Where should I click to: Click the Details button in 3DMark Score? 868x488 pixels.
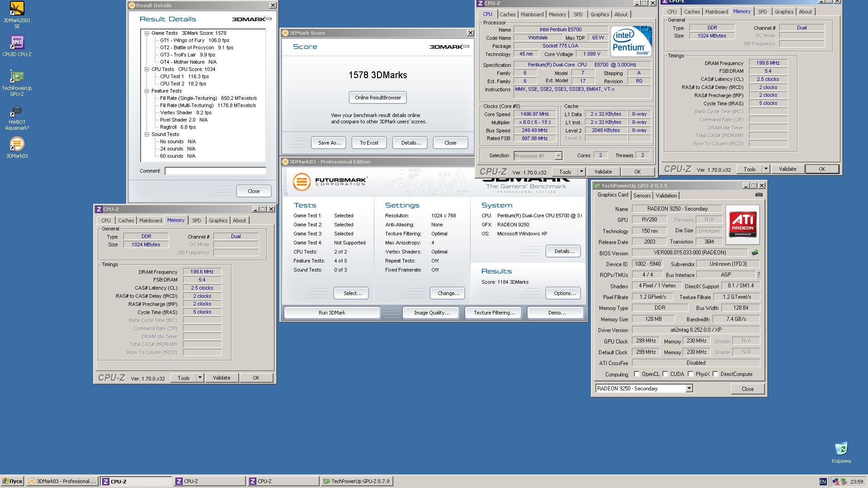411,143
